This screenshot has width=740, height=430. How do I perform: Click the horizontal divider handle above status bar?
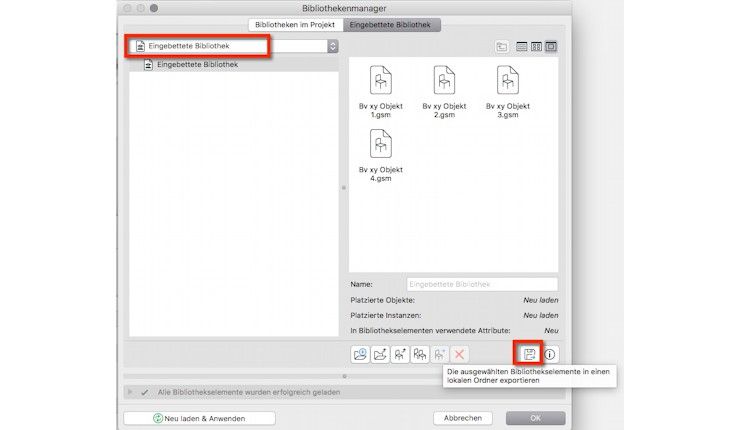coord(345,376)
